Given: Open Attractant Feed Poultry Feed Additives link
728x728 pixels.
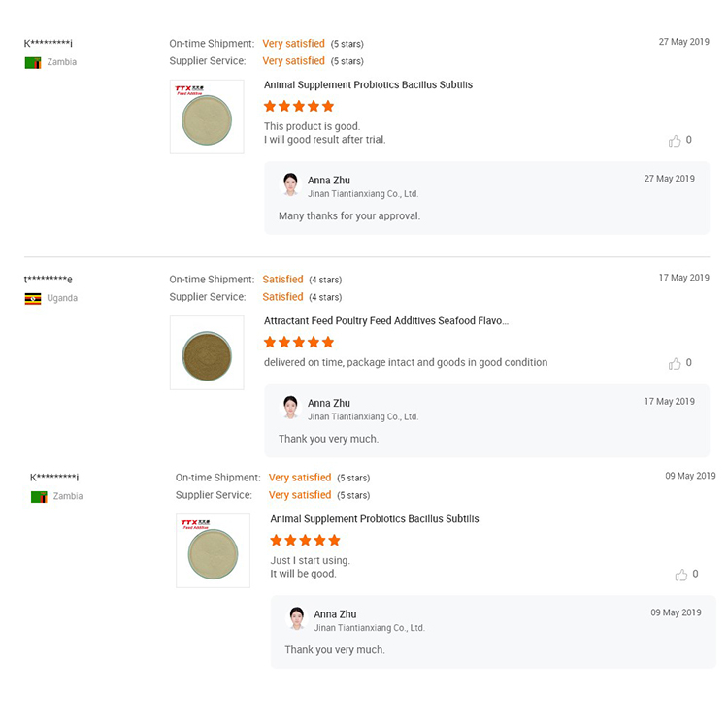Looking at the screenshot, I should point(385,321).
